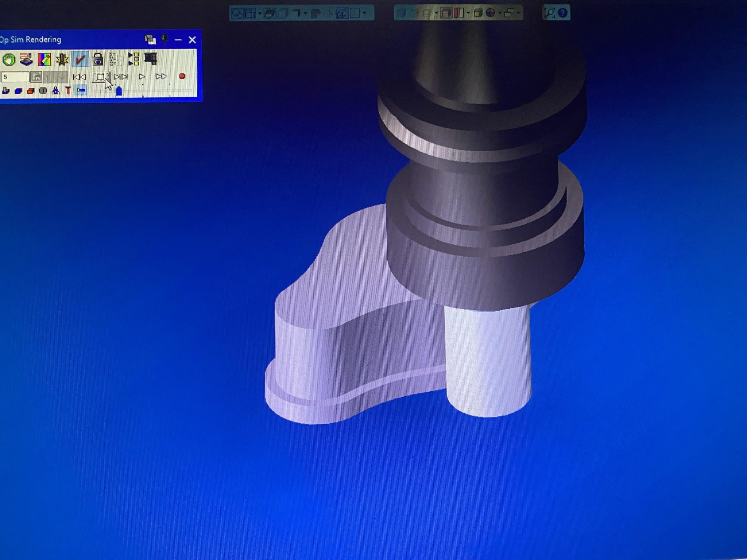Click the green hand stop icon
747x560 pixels.
(9, 59)
